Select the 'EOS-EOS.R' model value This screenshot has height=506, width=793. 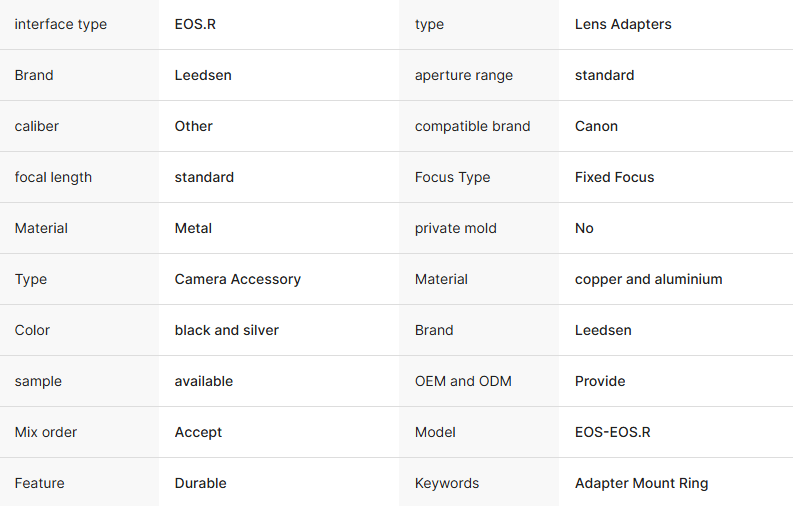point(612,432)
